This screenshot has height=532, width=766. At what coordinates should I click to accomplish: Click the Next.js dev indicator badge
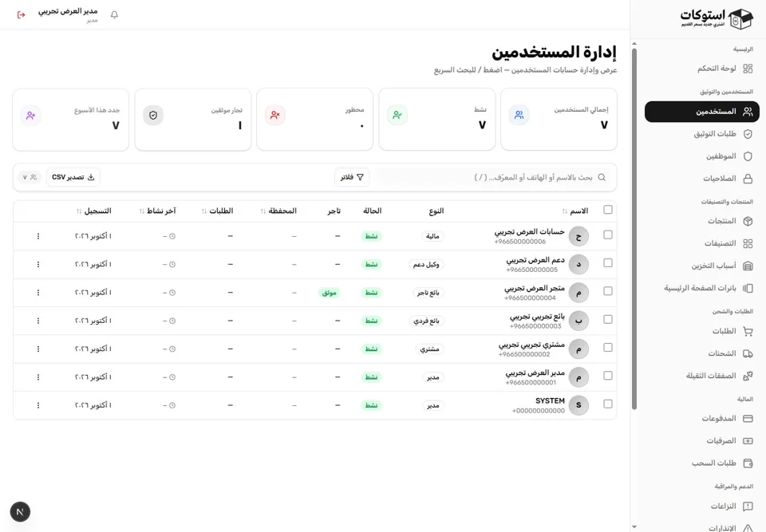pyautogui.click(x=20, y=512)
